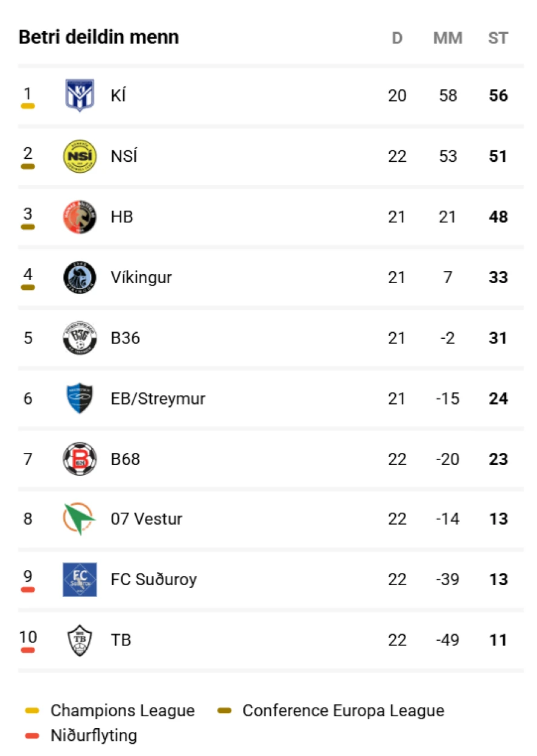
Task: Sort by the MM goal difference header
Action: click(448, 38)
